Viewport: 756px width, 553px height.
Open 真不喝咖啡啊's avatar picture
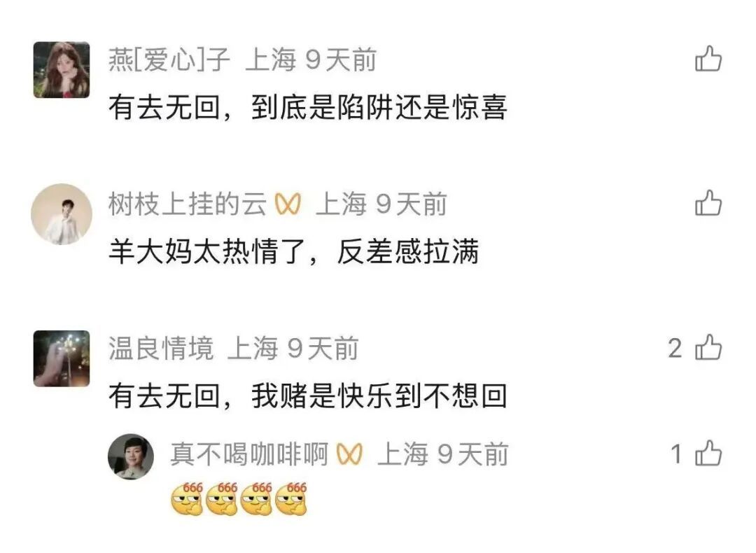[131, 456]
